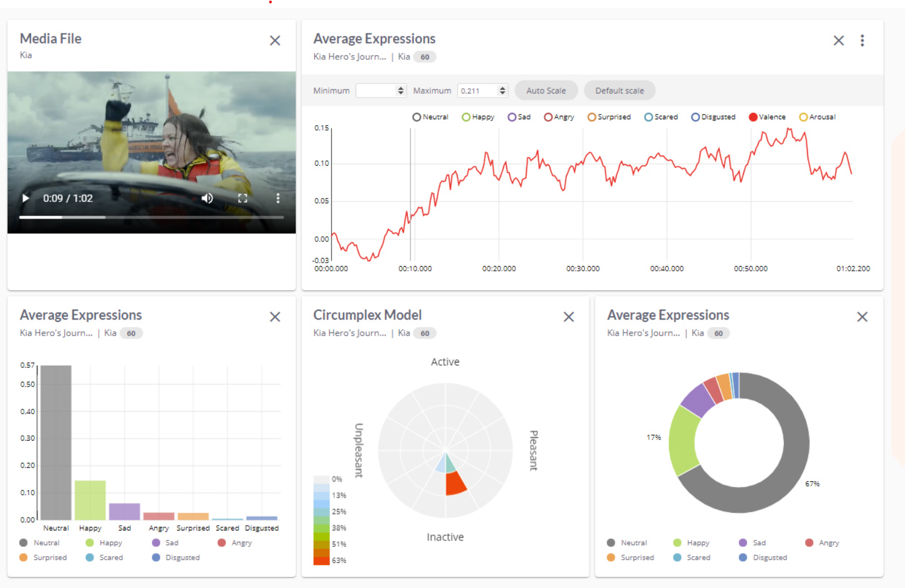Adjust the Minimum value stepper arrows
This screenshot has height=588, width=905.
[x=401, y=90]
